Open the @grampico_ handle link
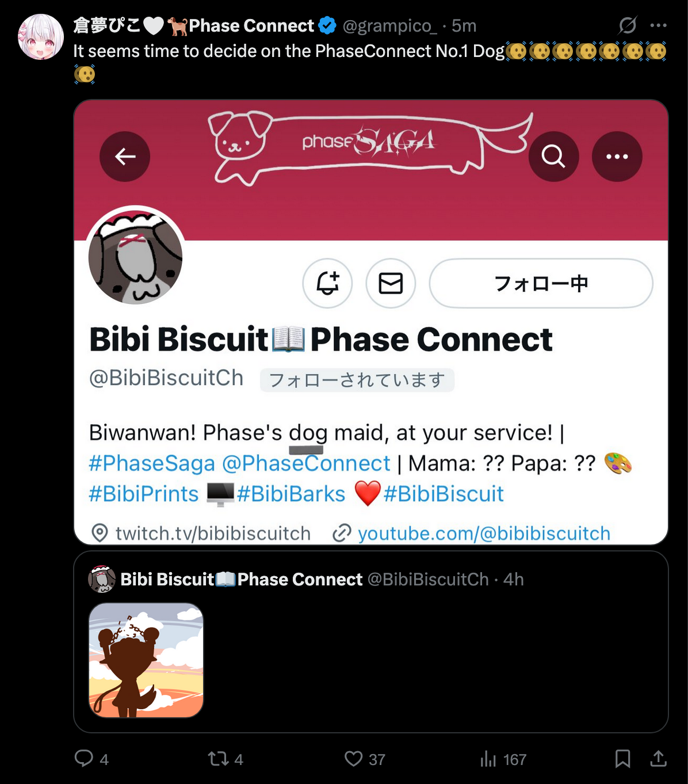Screen dimensions: 688x784 click(x=389, y=26)
